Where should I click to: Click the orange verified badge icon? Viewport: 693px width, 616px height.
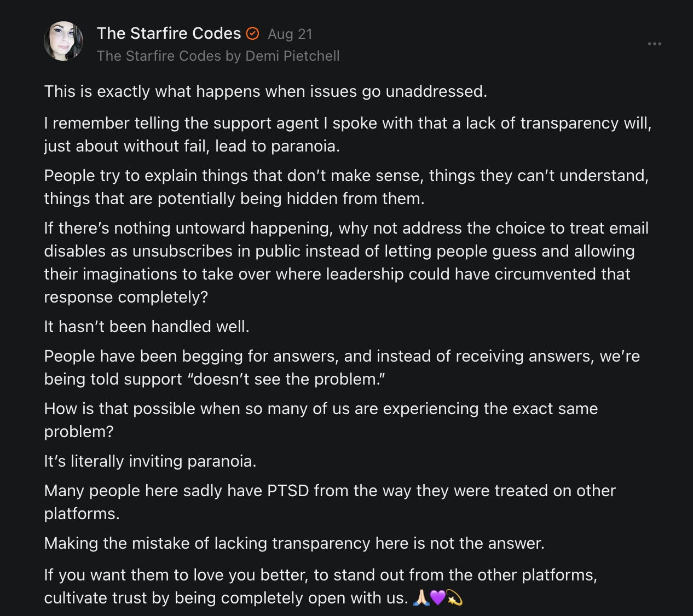pyautogui.click(x=252, y=34)
